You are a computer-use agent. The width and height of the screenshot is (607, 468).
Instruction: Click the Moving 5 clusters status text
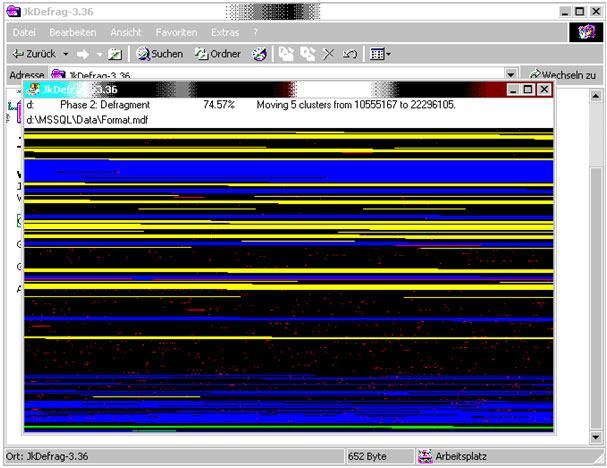356,105
